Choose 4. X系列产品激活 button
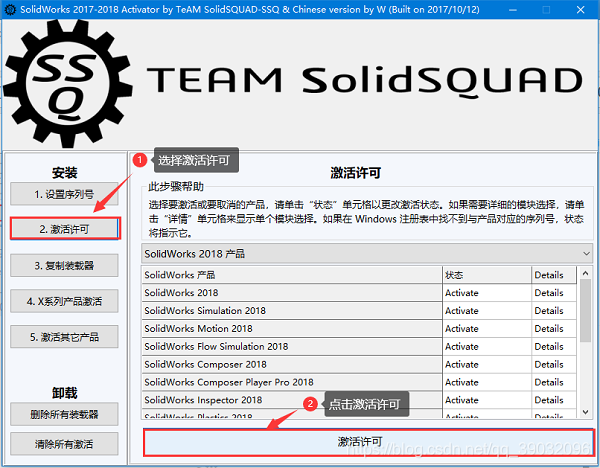This screenshot has height=468, width=600. click(x=64, y=301)
